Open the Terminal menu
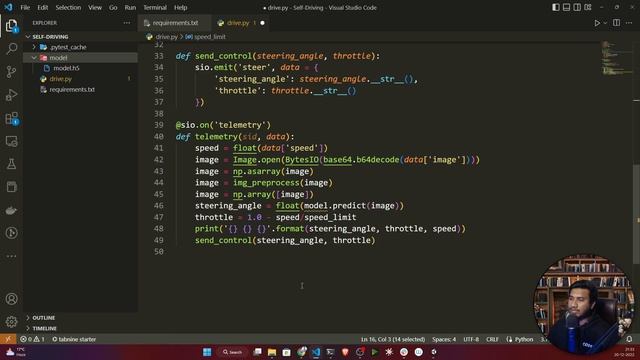 [155, 7]
